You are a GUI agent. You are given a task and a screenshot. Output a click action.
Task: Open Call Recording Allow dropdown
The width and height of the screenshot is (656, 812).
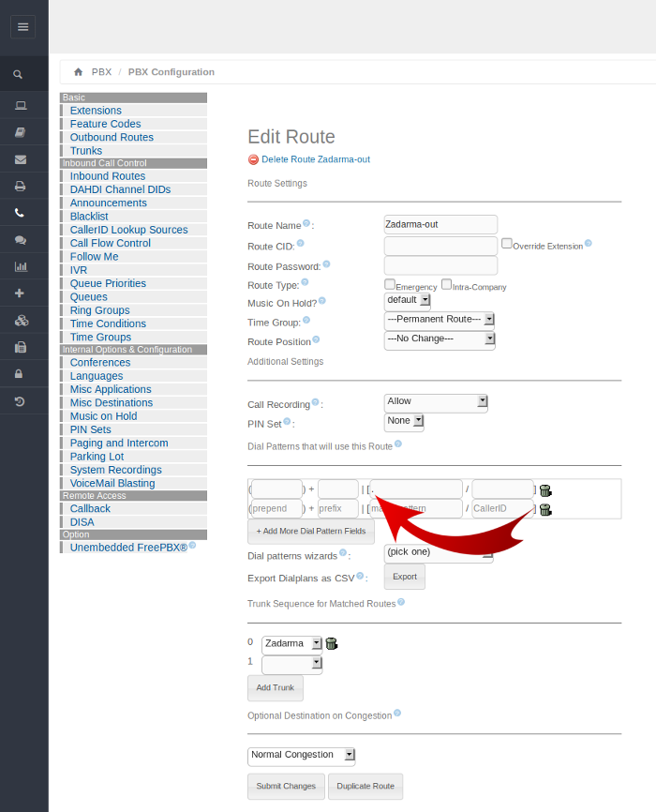(x=436, y=402)
